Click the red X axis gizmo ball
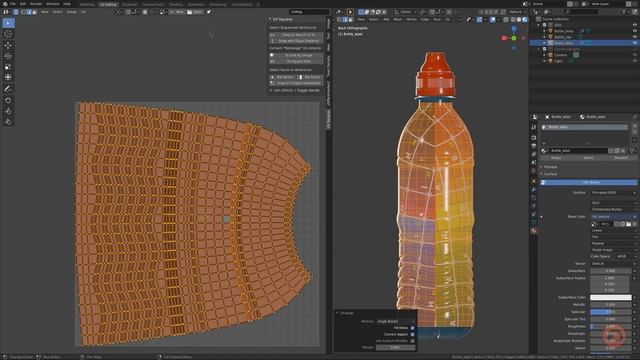The image size is (640, 360). pyautogui.click(x=504, y=38)
